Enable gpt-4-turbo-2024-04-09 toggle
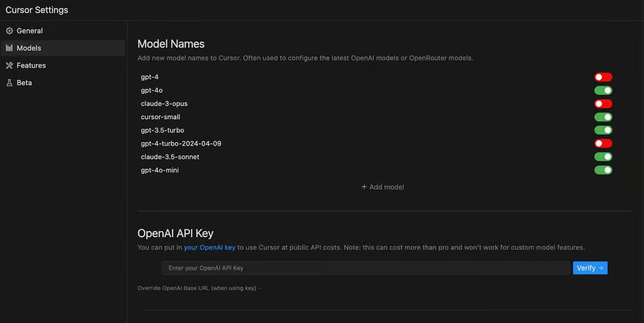 (x=603, y=144)
